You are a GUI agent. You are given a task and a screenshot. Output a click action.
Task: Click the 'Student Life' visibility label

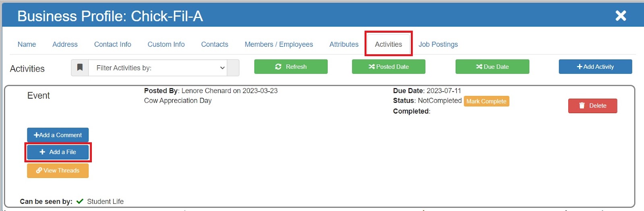pyautogui.click(x=105, y=201)
